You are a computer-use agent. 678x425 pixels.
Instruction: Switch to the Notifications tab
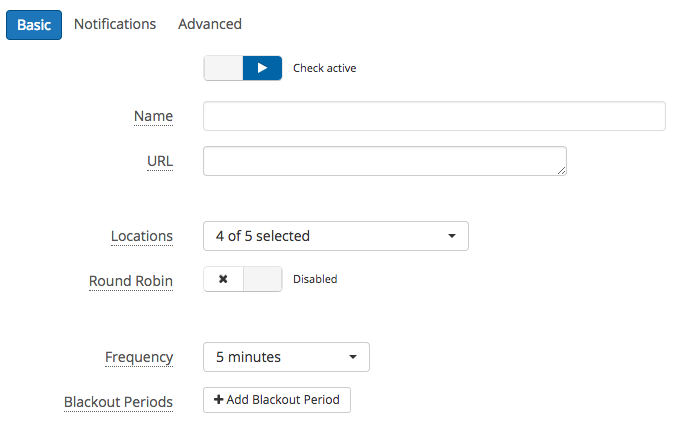pyautogui.click(x=115, y=24)
